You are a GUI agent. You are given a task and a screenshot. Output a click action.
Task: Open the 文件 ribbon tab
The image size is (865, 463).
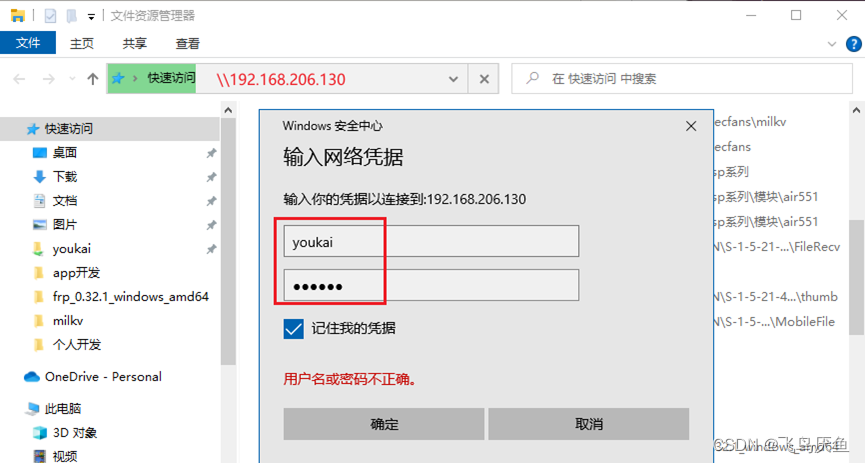click(x=28, y=43)
